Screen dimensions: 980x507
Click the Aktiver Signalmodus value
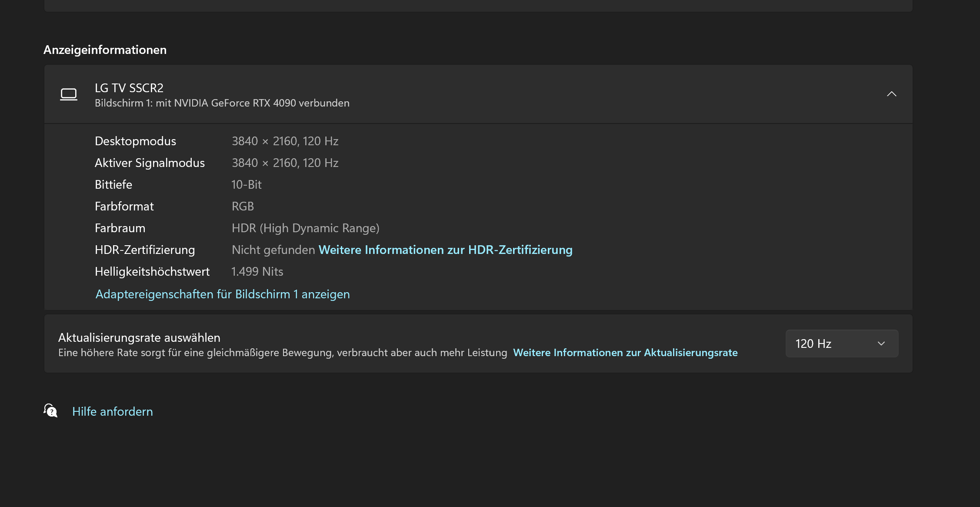coord(285,163)
